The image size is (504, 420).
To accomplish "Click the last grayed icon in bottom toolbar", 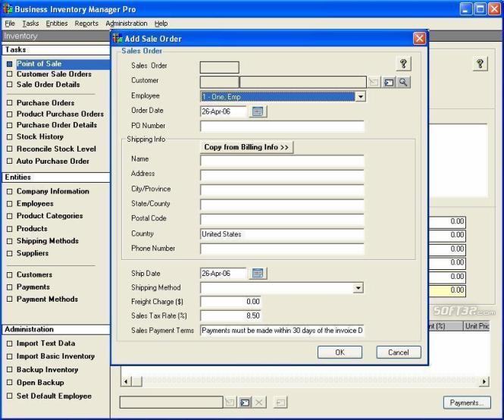I will click(280, 403).
